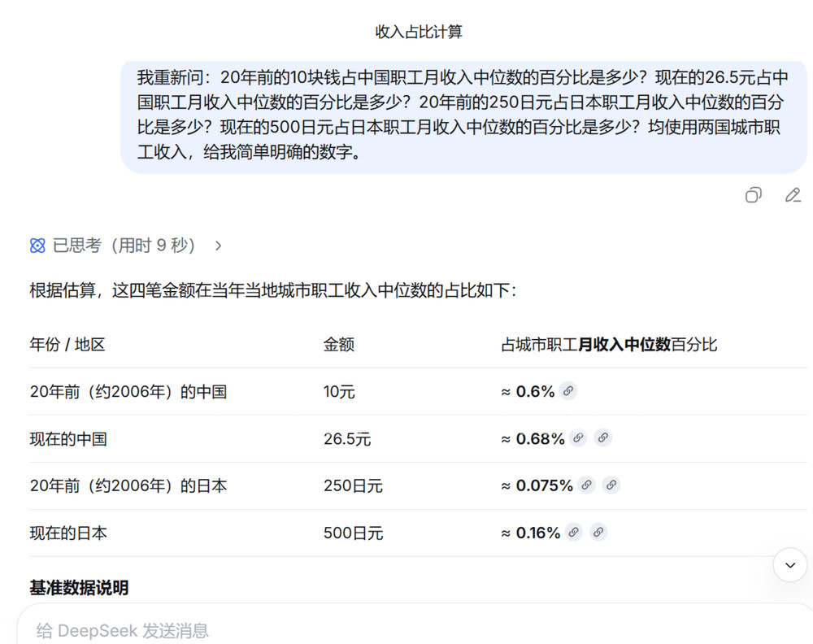Click the 20年前（约2006年）的日本 row label
This screenshot has height=644, width=813.
point(128,486)
